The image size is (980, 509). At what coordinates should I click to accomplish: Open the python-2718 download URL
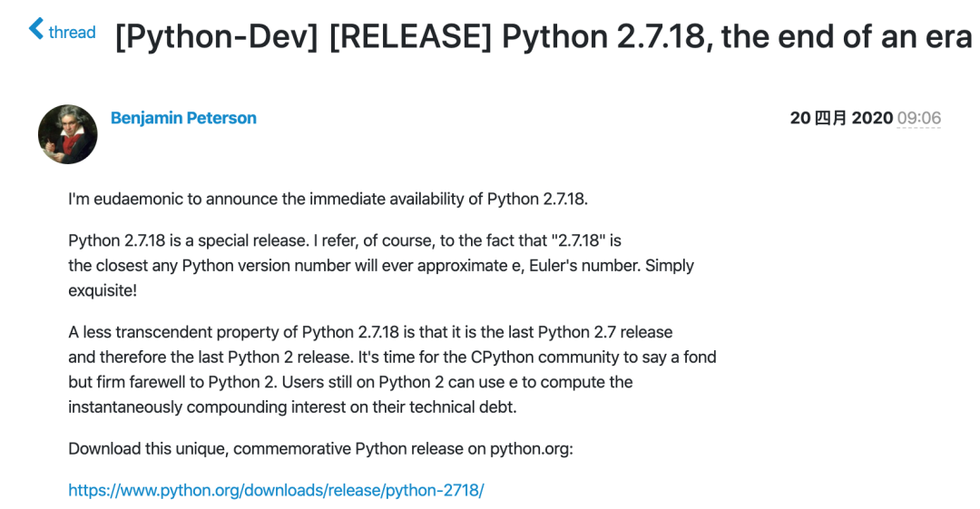pos(276,490)
